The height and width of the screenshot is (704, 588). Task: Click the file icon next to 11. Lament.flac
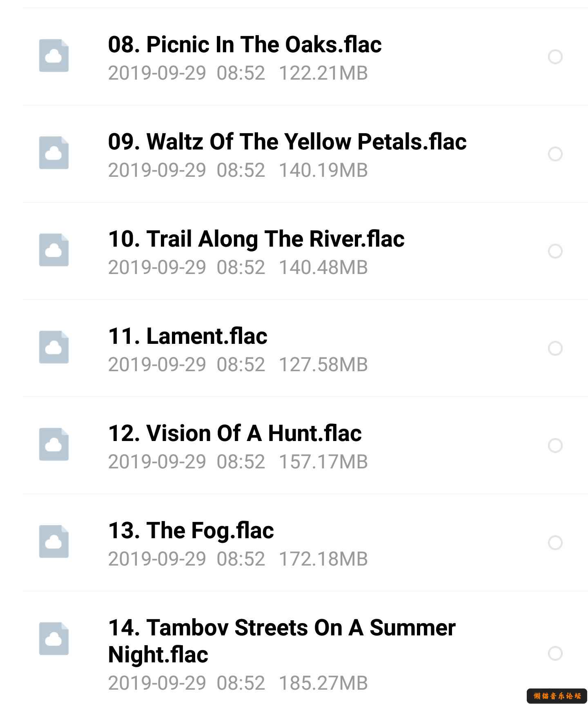[x=54, y=348]
